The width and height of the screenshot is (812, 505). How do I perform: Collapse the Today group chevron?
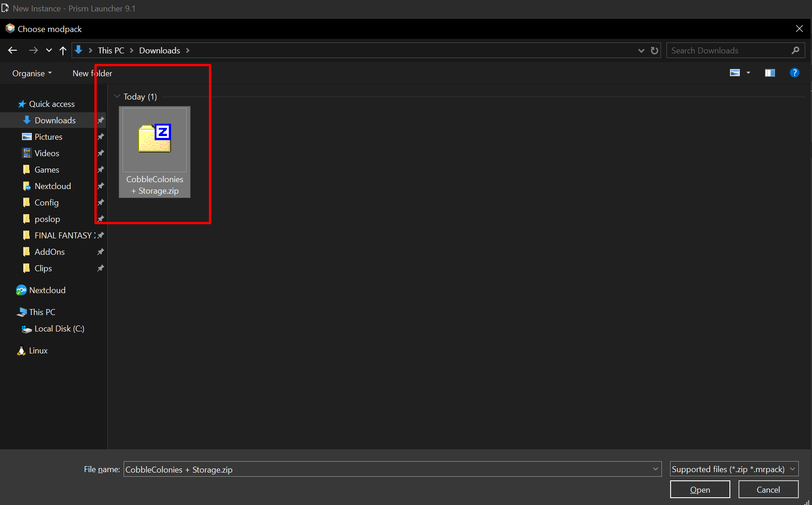tap(117, 96)
